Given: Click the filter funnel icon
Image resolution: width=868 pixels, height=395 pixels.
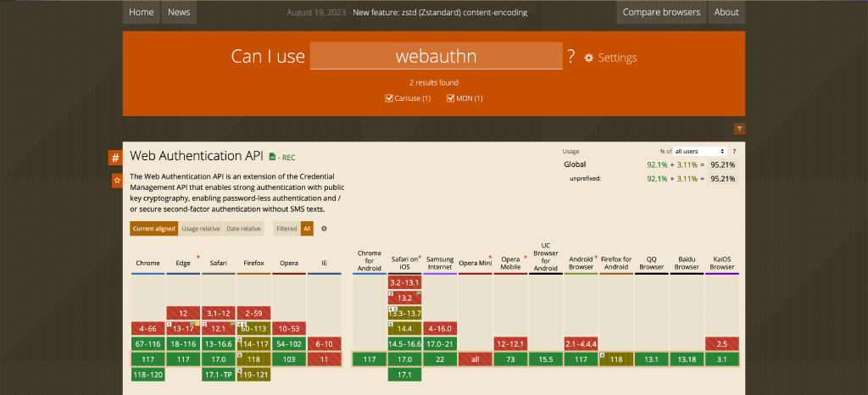Looking at the screenshot, I should (739, 129).
